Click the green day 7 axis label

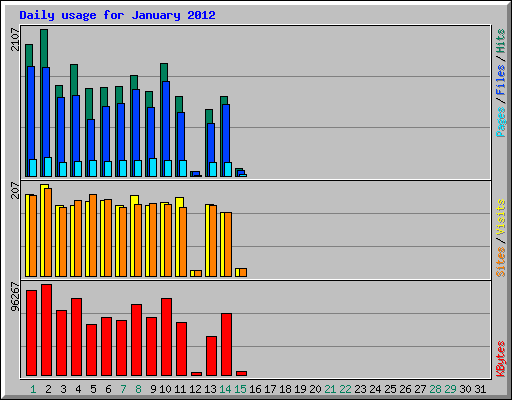tap(123, 389)
